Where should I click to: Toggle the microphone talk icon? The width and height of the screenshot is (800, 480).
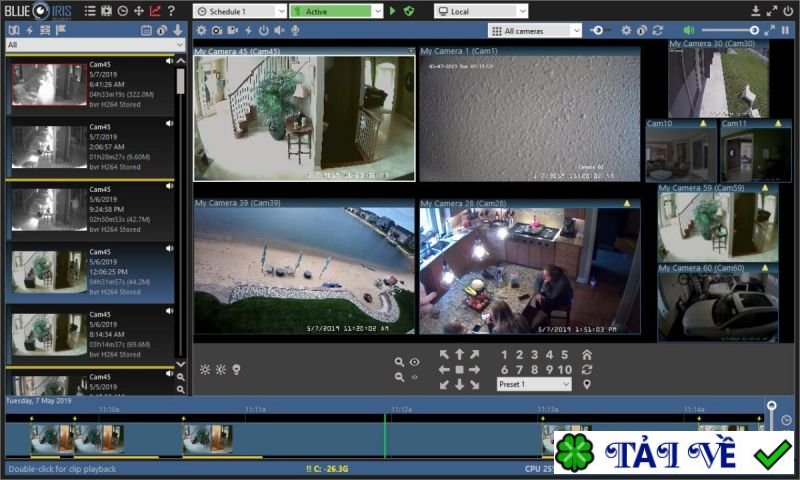295,30
